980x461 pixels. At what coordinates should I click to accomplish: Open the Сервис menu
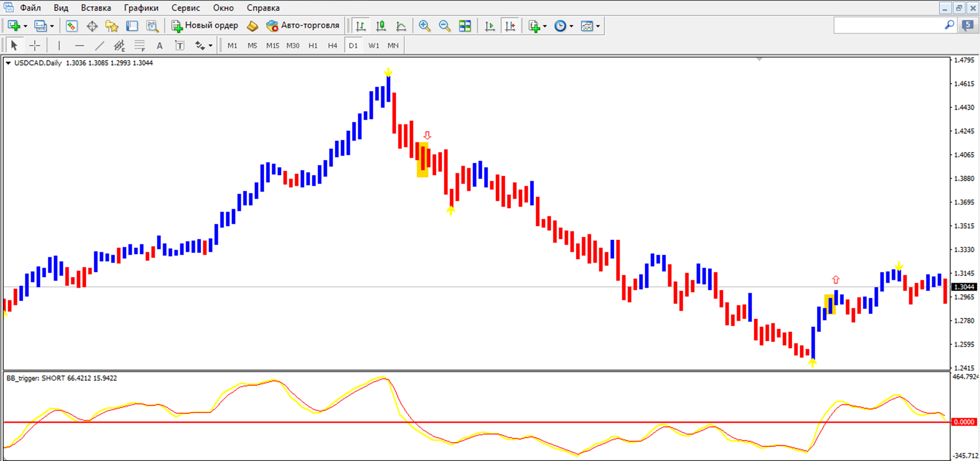(x=185, y=8)
